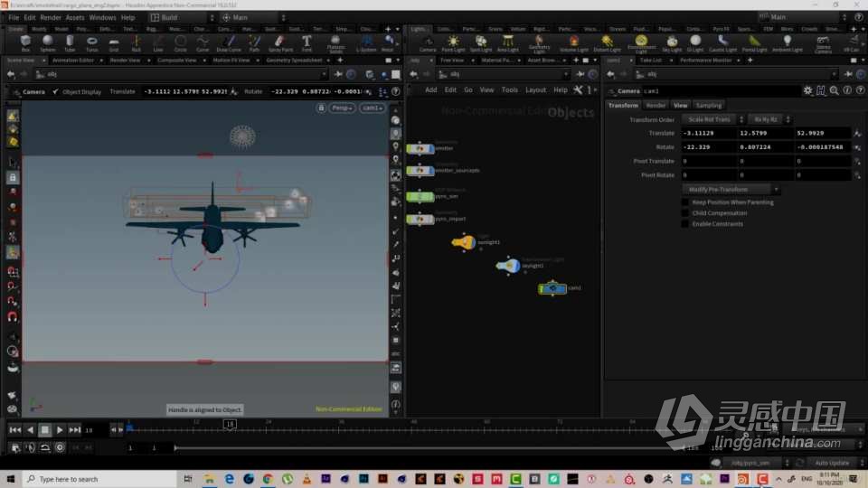Open network editor Layout menu
868x488 pixels.
coord(535,89)
